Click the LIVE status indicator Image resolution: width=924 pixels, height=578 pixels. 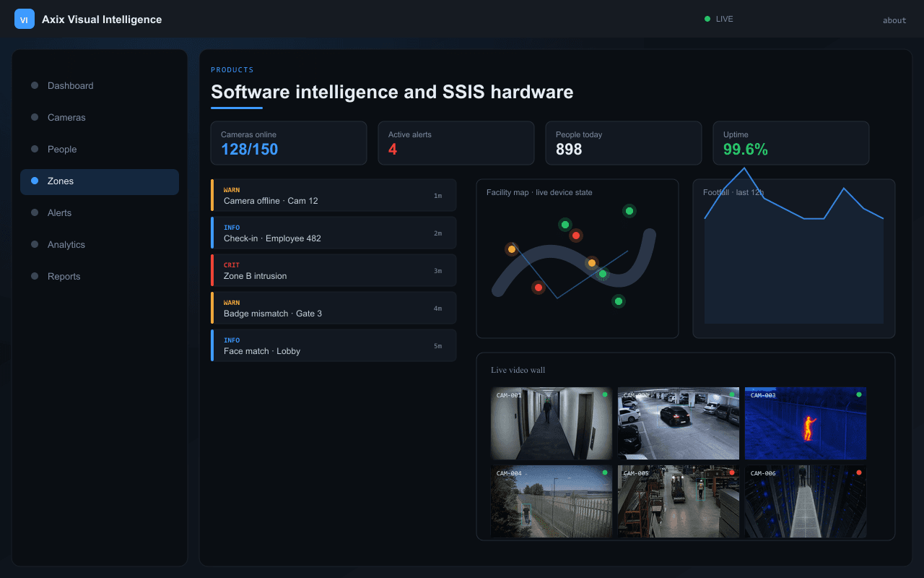pos(719,19)
